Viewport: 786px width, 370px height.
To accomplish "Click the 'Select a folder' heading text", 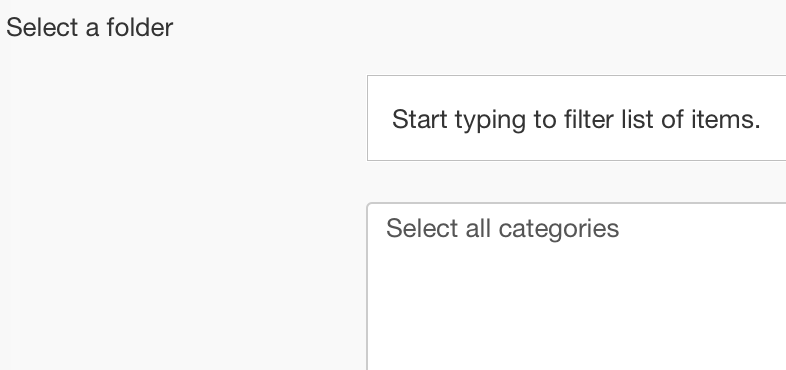I will point(89,27).
